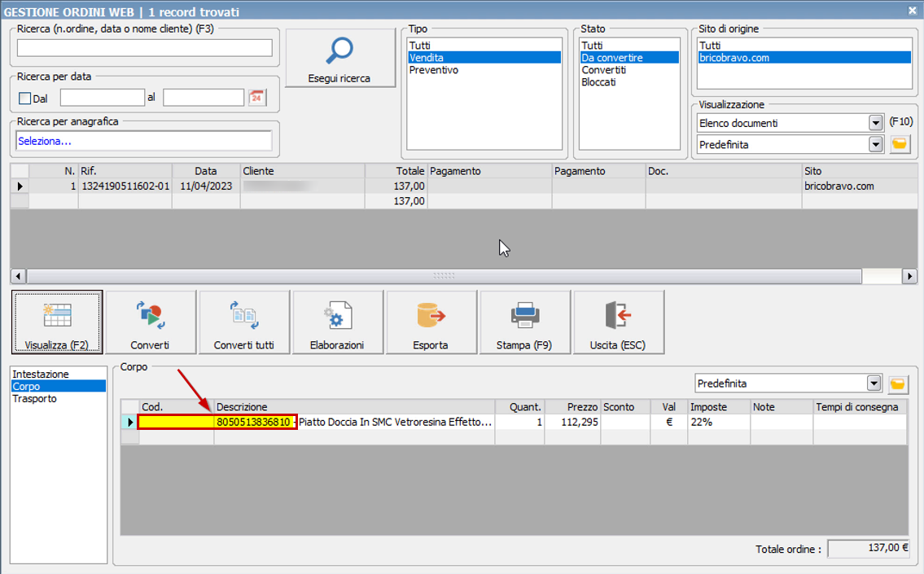
Task: Click the price cell 112,295
Action: 573,422
